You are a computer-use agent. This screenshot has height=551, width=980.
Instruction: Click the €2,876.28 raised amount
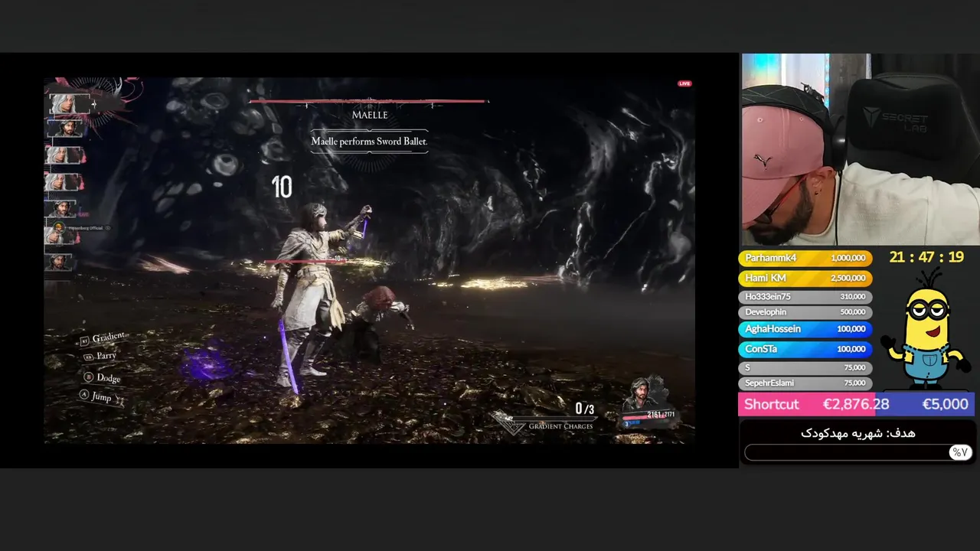coord(856,404)
